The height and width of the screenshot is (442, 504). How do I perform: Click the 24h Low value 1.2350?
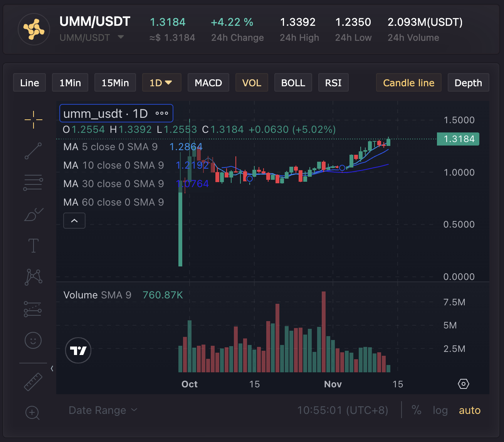point(353,22)
